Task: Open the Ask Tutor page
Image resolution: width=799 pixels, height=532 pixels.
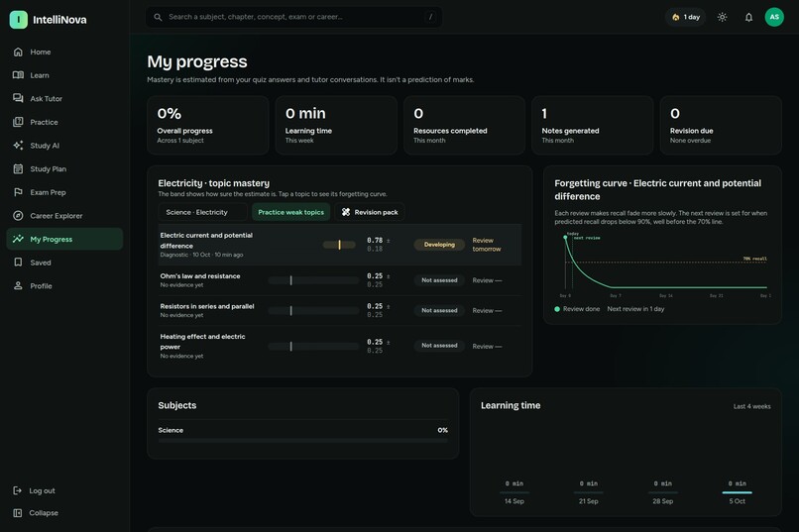Action: [x=64, y=99]
